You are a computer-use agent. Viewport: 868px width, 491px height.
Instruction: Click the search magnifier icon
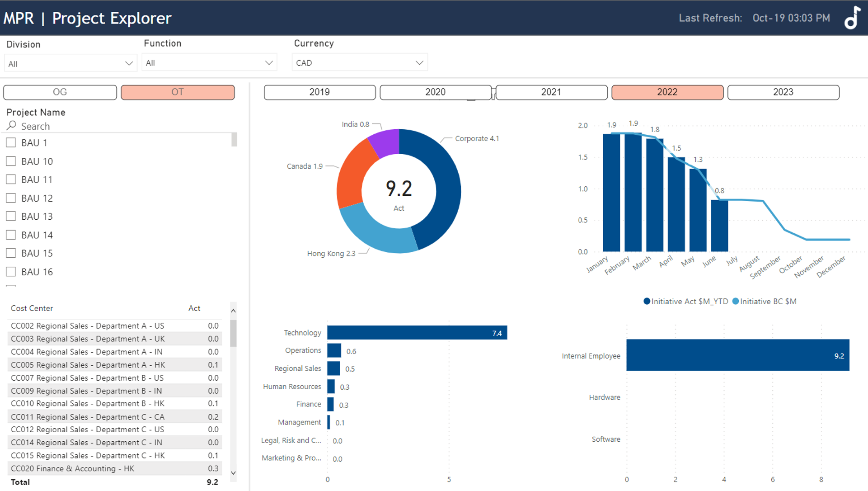point(12,126)
